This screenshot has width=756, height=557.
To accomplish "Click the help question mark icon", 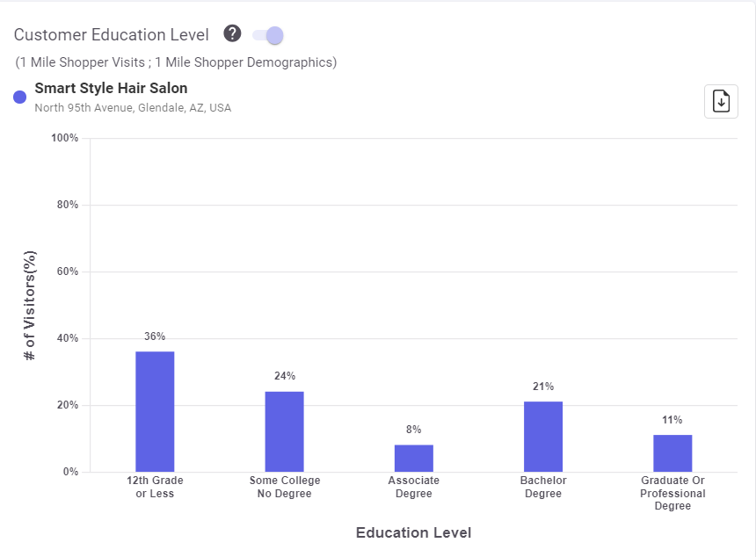I will tap(232, 34).
